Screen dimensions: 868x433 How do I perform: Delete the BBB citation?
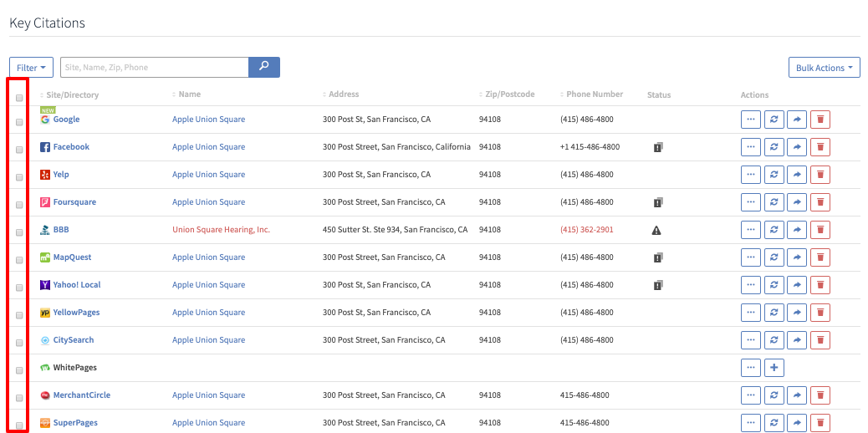[820, 230]
